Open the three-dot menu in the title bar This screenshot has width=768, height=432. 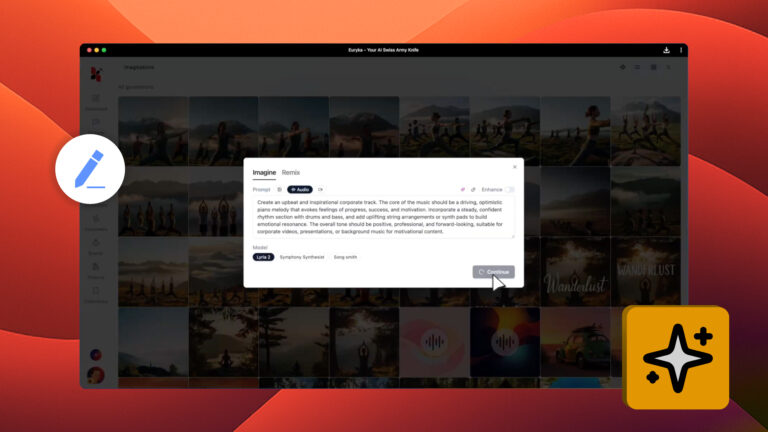681,50
